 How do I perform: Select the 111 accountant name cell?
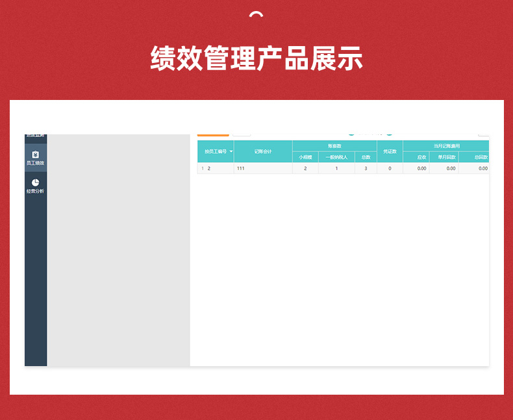tap(263, 169)
